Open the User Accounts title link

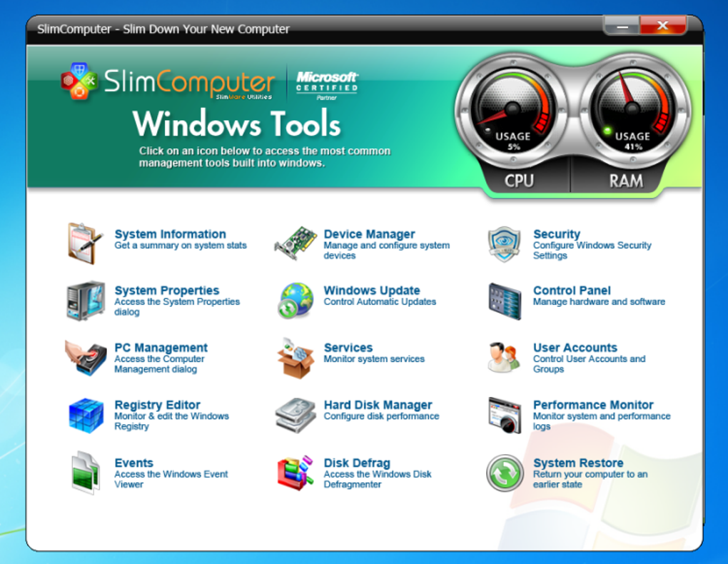point(575,348)
